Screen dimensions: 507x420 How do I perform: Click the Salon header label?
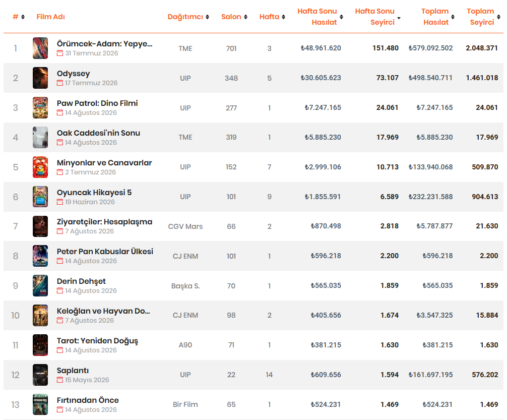click(231, 17)
